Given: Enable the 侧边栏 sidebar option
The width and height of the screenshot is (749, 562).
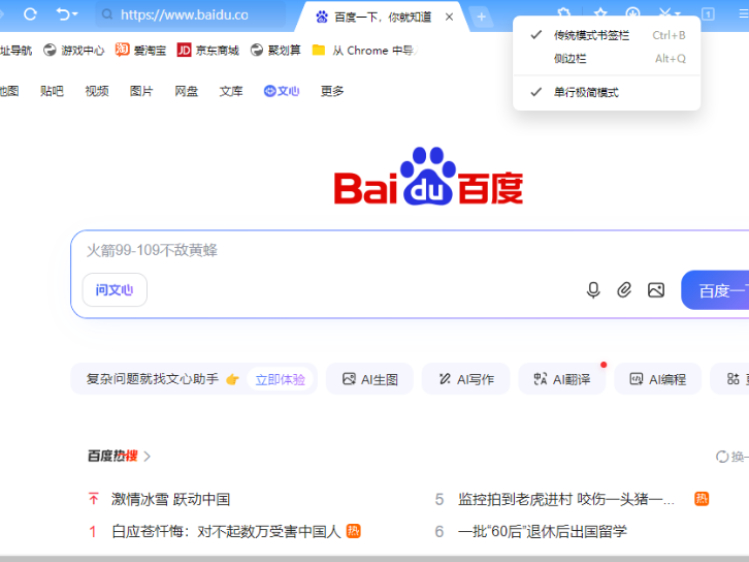Looking at the screenshot, I should pyautogui.click(x=570, y=58).
